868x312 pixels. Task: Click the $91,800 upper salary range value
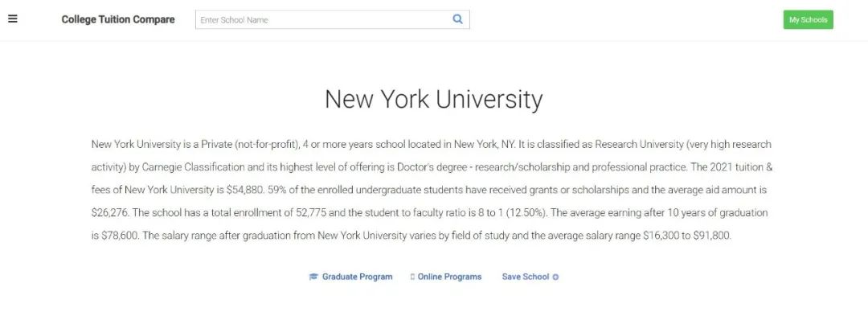[711, 236]
